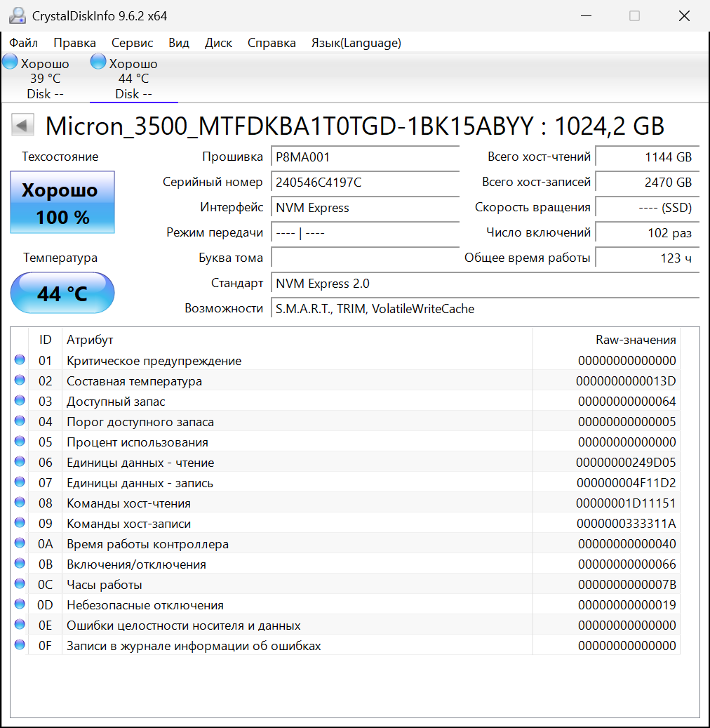Click status icon of Время работы контроллера row
The image size is (710, 728).
20,543
